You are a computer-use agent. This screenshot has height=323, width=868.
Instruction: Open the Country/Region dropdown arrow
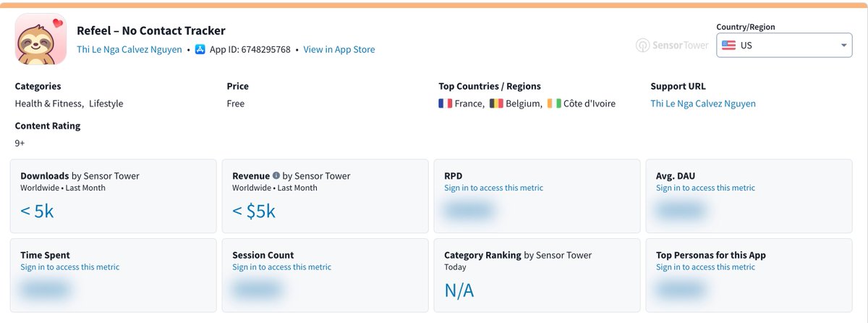(844, 46)
